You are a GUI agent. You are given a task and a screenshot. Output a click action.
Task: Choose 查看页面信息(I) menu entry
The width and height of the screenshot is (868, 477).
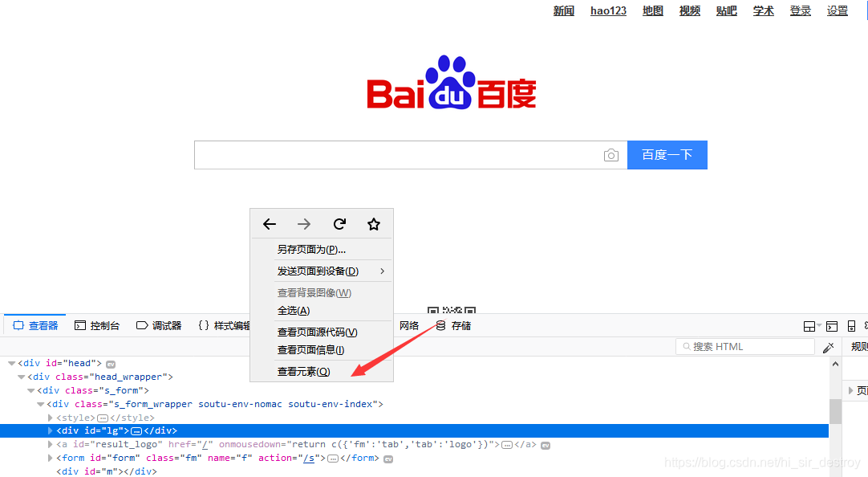[310, 350]
